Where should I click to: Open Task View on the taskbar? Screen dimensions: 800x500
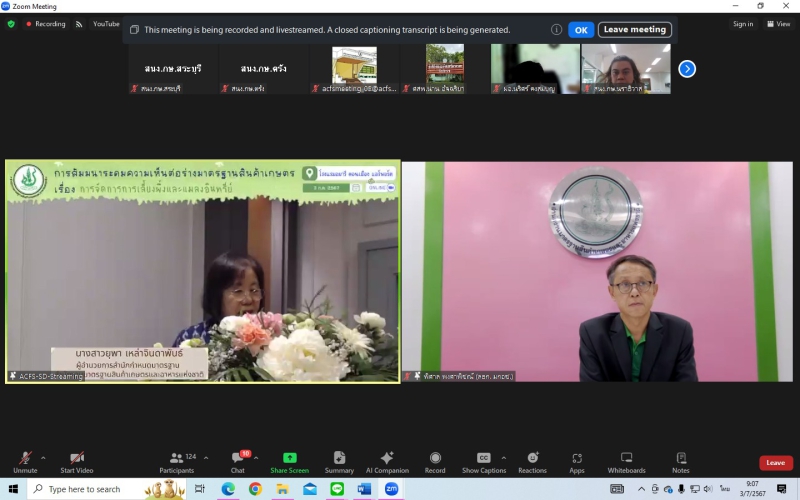pos(200,489)
